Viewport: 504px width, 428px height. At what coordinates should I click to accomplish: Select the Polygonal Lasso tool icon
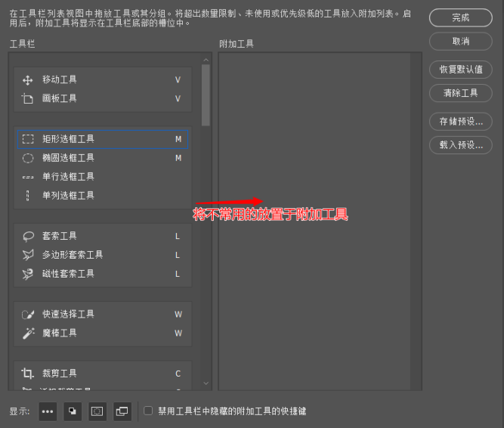28,255
